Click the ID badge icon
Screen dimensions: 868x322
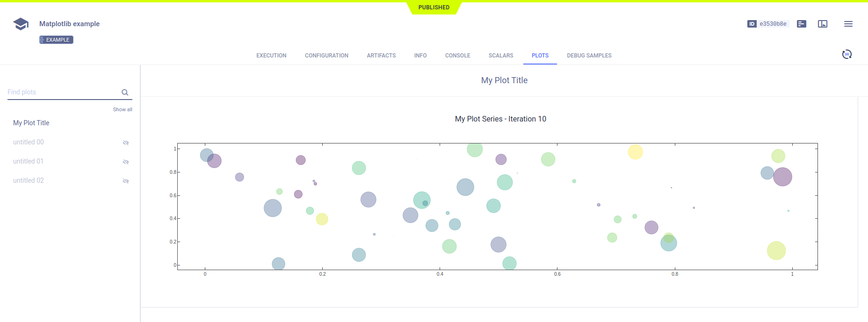pos(752,24)
